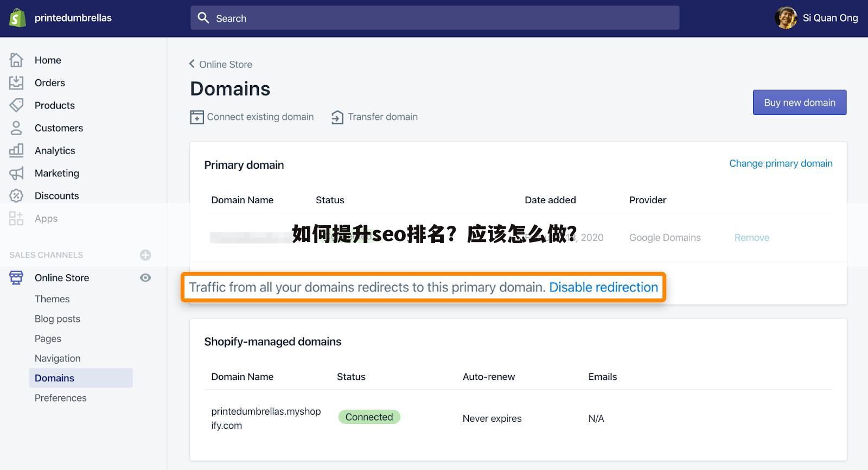This screenshot has height=470, width=868.
Task: Remove the Google Domains primary domain
Action: pos(752,238)
